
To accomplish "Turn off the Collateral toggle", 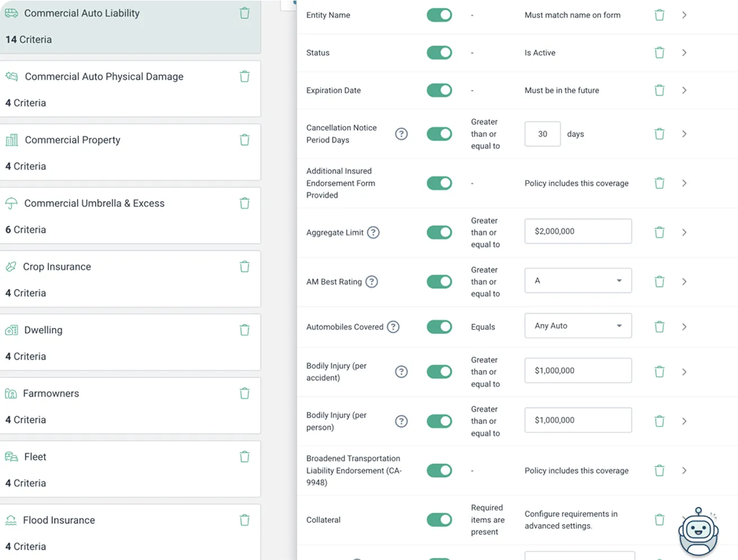I will [439, 520].
